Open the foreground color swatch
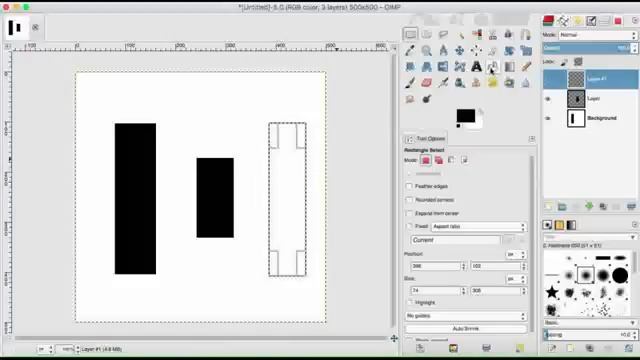The height and width of the screenshot is (360, 640). click(466, 116)
